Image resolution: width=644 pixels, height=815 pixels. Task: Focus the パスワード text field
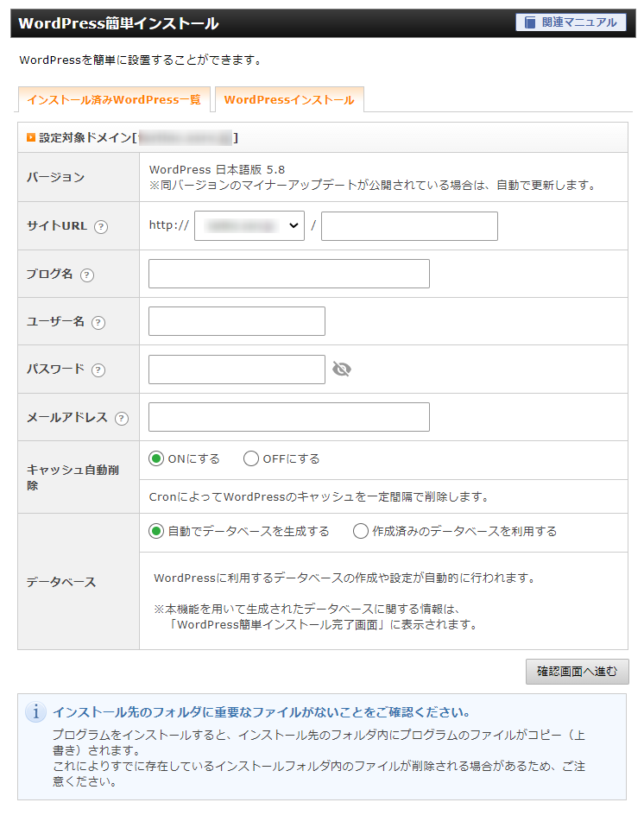pos(237,370)
